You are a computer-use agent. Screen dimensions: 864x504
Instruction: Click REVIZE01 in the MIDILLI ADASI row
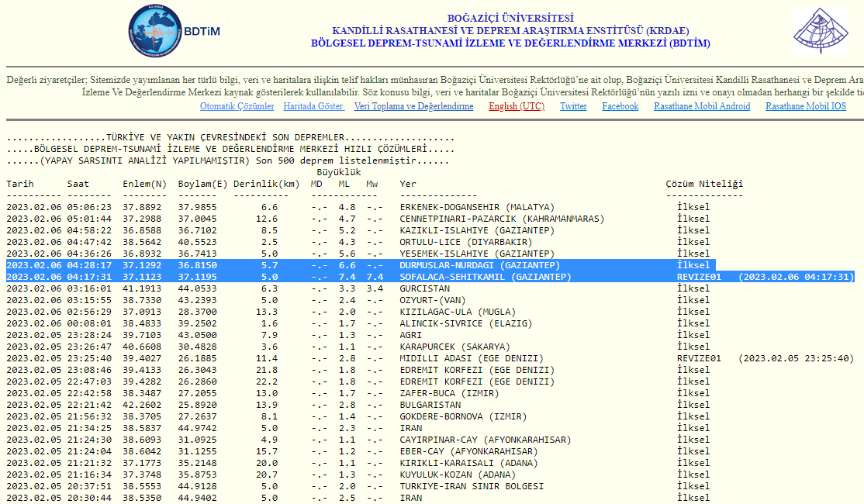[699, 358]
